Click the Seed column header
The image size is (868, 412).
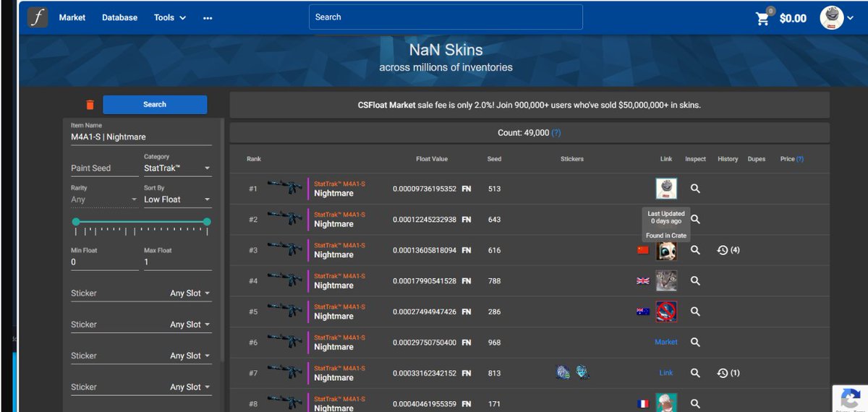point(494,159)
